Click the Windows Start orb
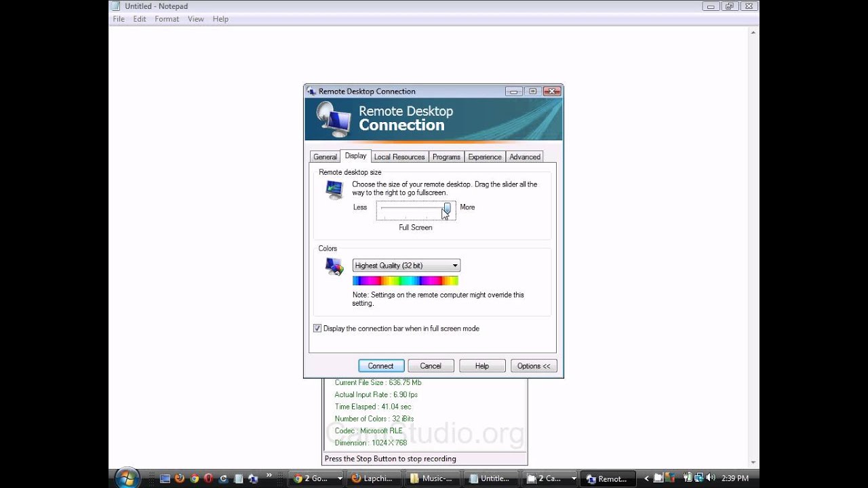 coord(126,477)
